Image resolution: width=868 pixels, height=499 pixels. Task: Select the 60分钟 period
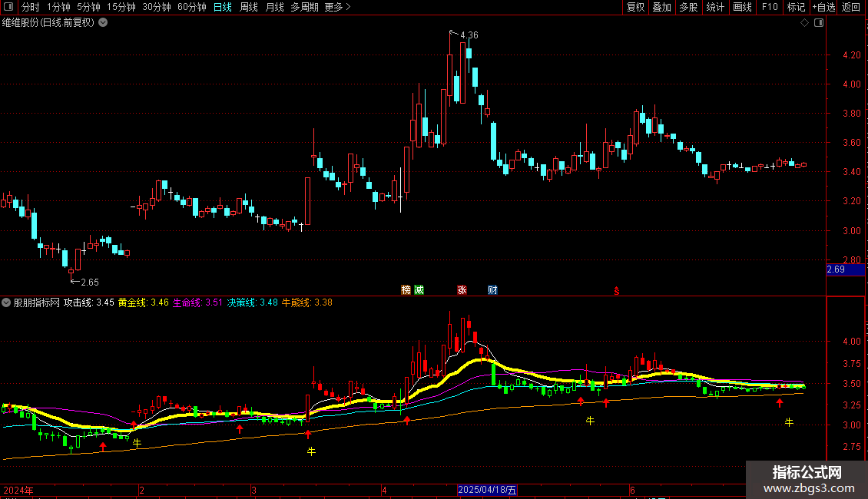192,7
